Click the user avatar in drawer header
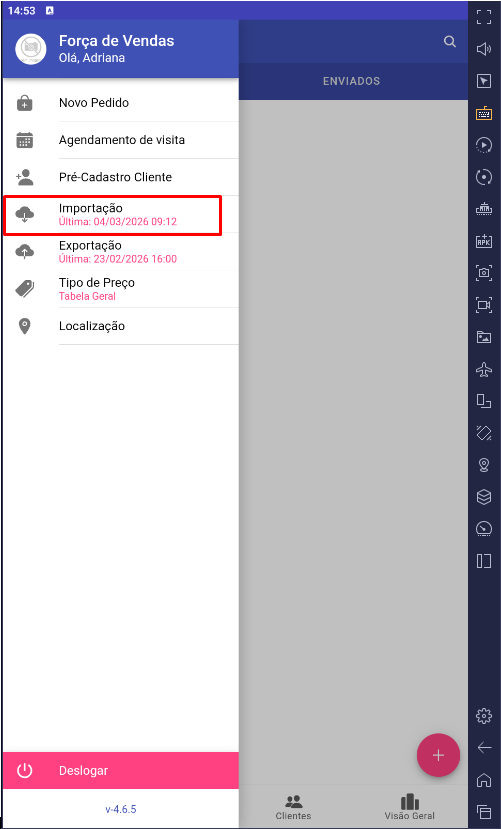 (x=31, y=49)
